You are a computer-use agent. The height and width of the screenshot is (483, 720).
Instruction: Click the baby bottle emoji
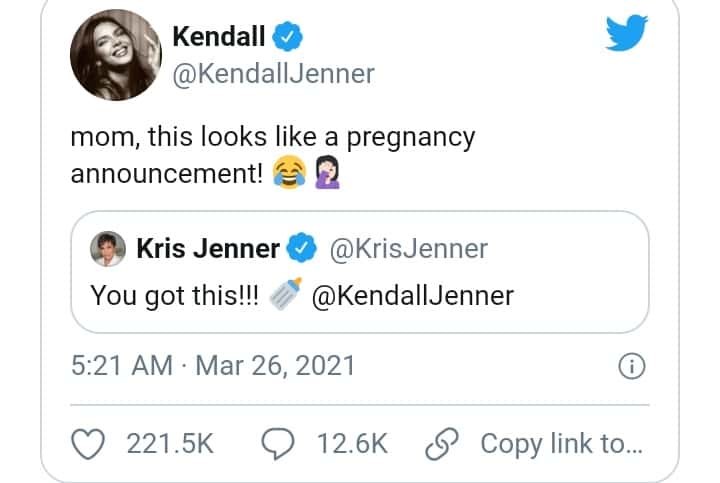pyautogui.click(x=285, y=294)
